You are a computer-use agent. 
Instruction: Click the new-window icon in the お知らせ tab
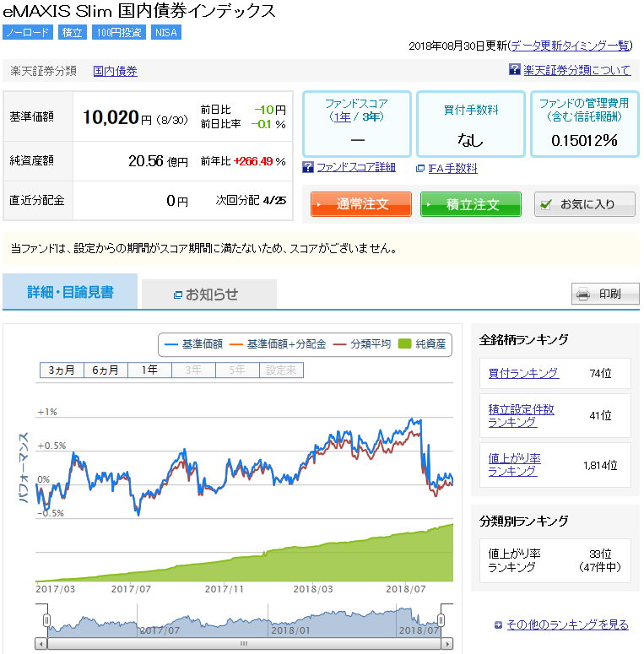tap(178, 295)
